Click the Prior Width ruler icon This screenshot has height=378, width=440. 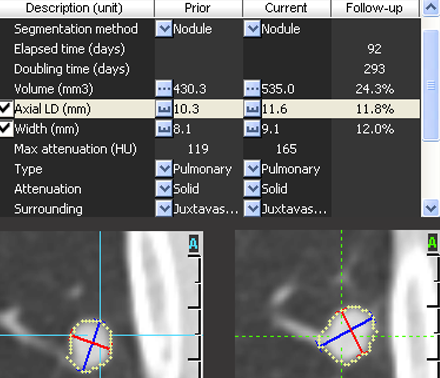coord(164,129)
